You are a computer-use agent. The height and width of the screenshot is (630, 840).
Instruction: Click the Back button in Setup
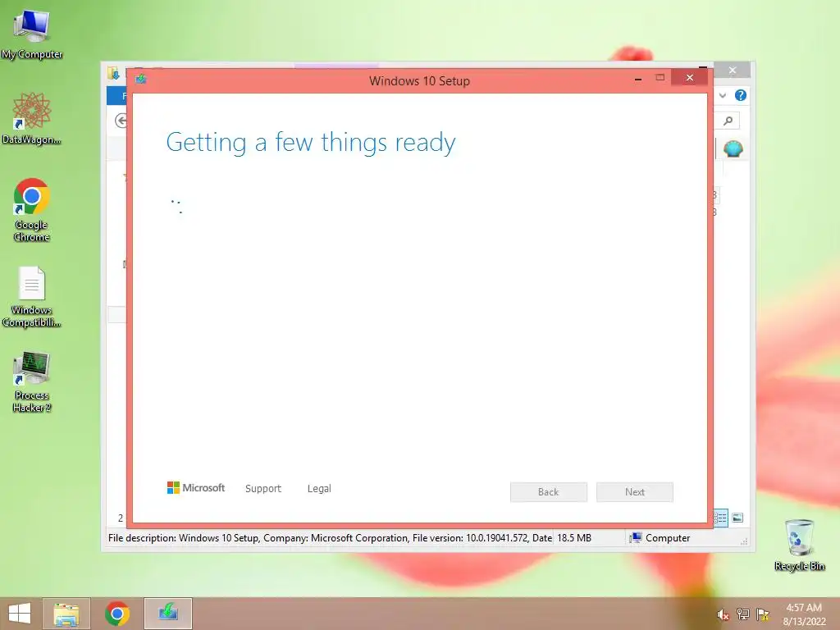tap(549, 492)
